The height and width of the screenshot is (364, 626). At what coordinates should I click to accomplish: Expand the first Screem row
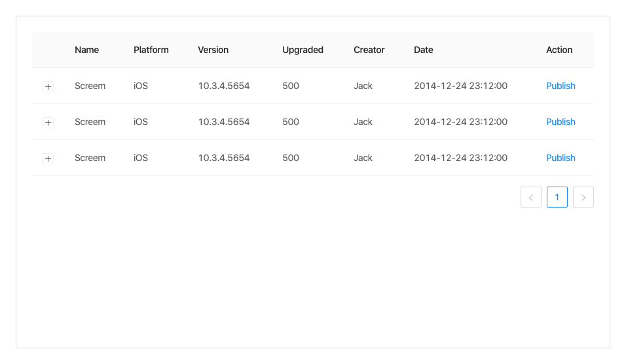tap(48, 86)
